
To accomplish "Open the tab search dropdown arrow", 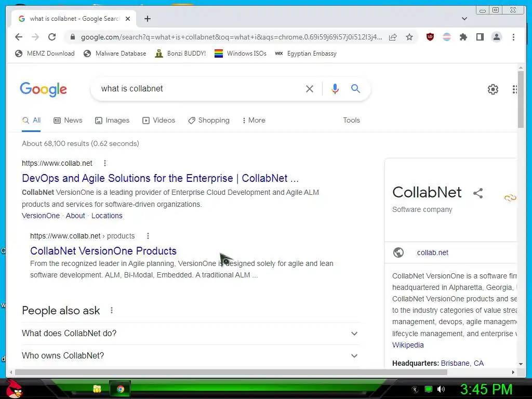I will pos(464,19).
